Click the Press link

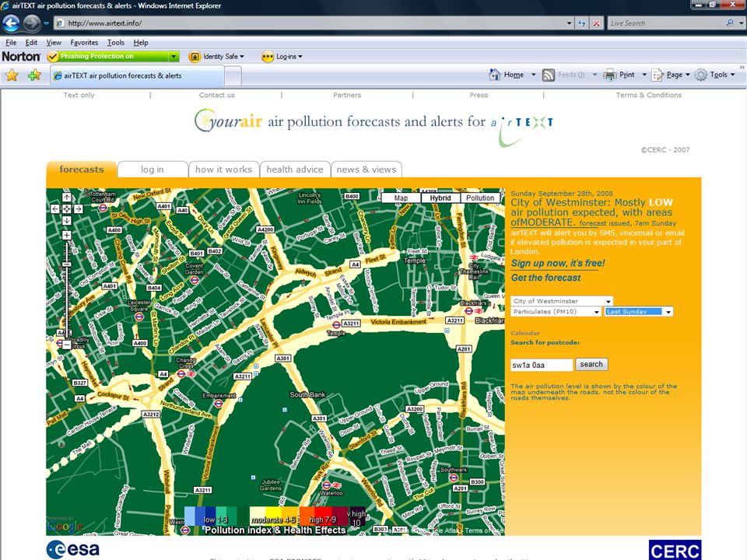(x=479, y=95)
